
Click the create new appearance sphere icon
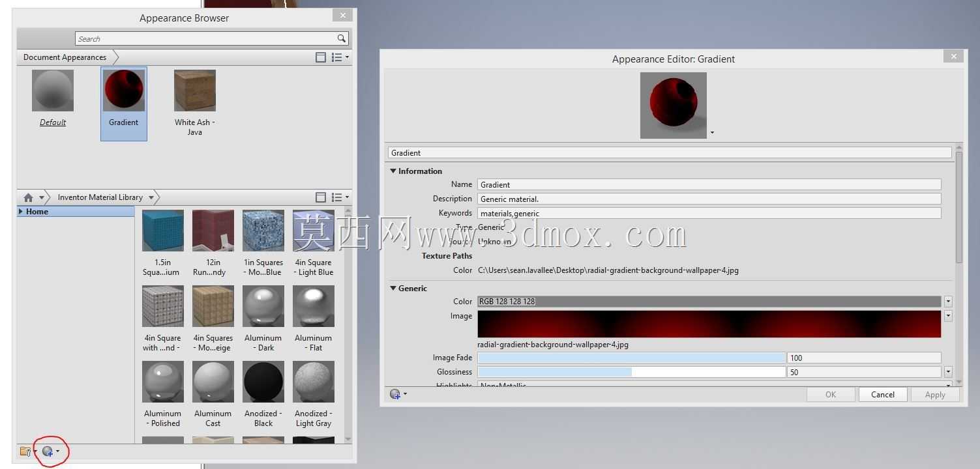coord(48,451)
